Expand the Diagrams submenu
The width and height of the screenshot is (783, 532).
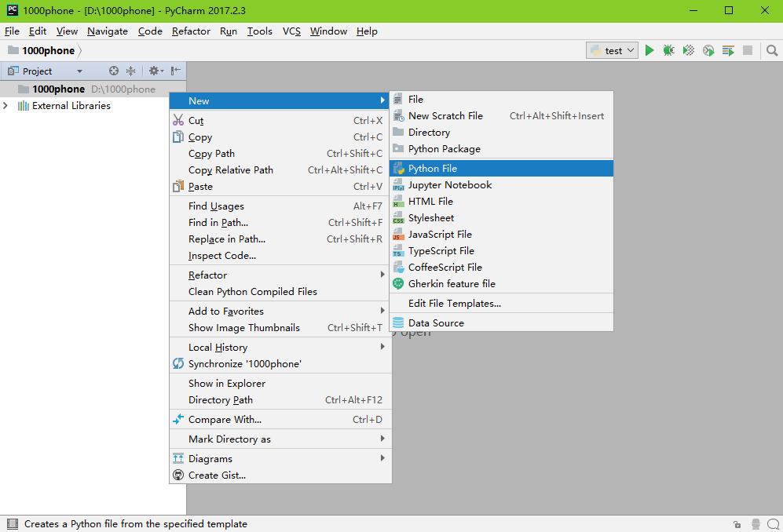280,459
